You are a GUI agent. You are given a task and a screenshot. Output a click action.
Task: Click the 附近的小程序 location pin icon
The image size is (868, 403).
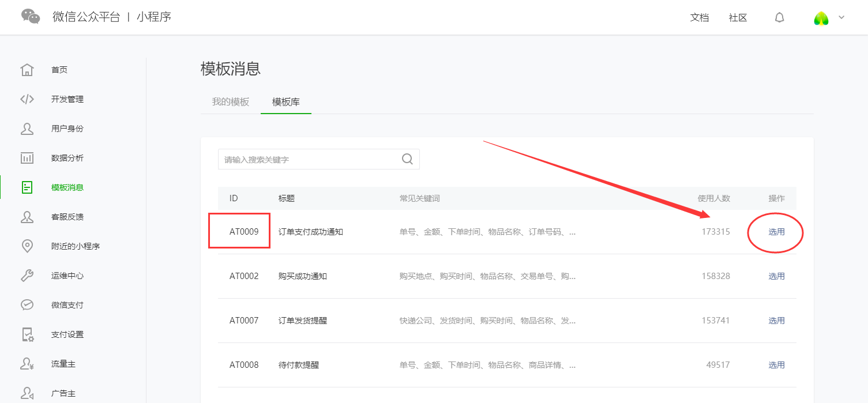27,246
